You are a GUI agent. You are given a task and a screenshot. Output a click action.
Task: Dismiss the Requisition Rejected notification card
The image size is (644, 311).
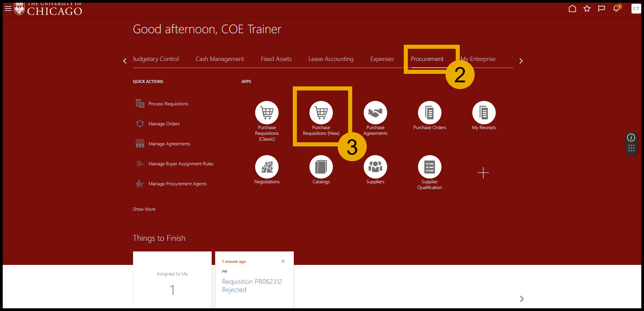(283, 261)
